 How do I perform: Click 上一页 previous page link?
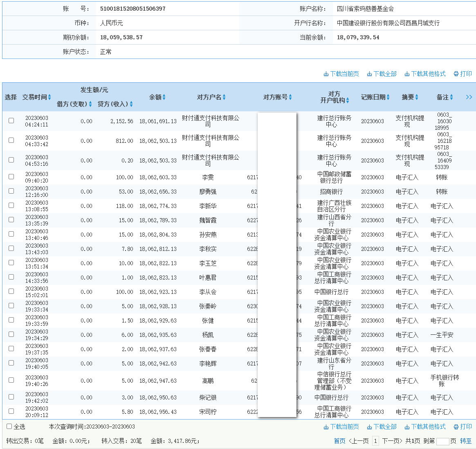(x=359, y=441)
